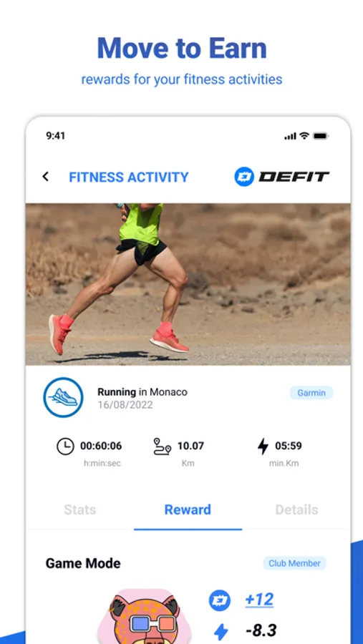
Task: Click the Running in Monaco title
Action: pyautogui.click(x=142, y=392)
